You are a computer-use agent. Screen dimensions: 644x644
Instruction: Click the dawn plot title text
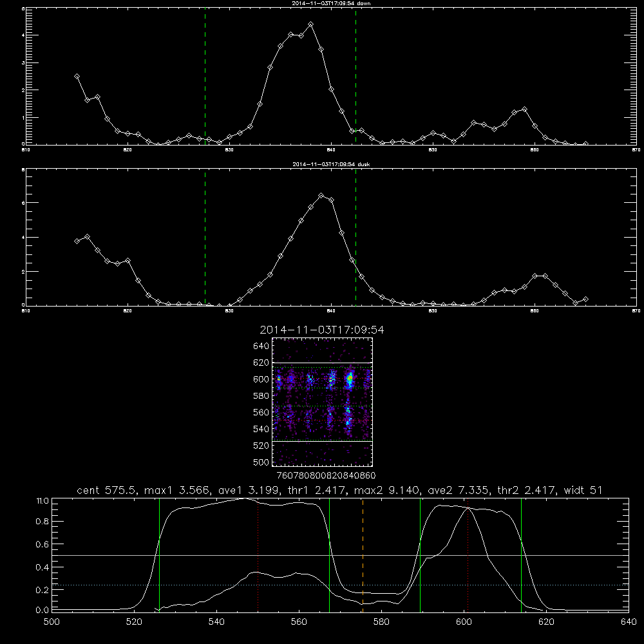click(331, 3)
